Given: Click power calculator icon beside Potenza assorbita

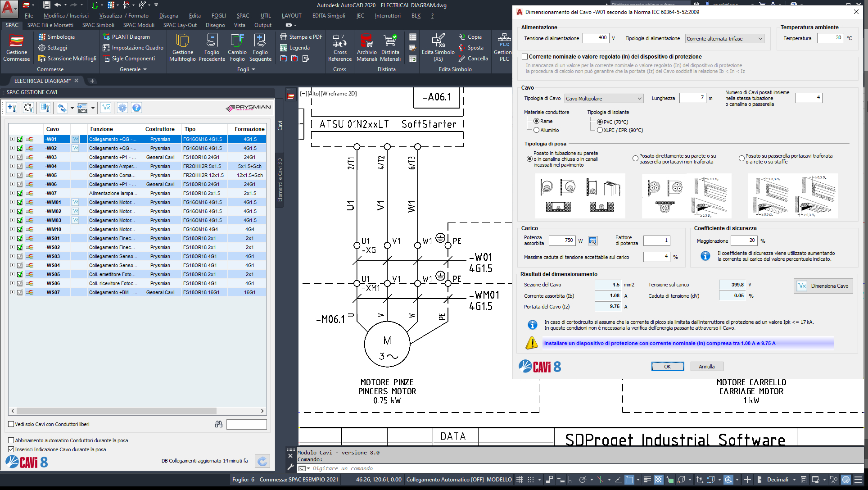Looking at the screenshot, I should click(x=592, y=241).
